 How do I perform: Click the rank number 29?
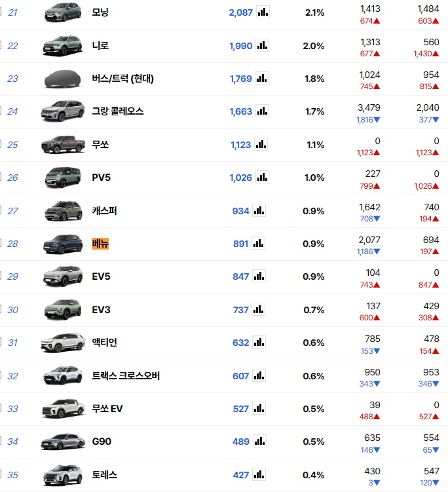[x=12, y=276]
